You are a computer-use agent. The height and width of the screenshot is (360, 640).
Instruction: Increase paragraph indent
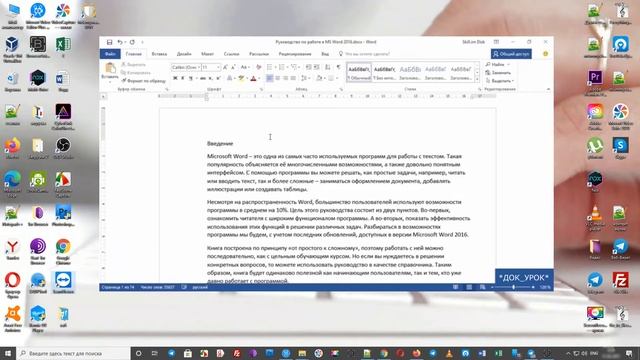(x=317, y=67)
